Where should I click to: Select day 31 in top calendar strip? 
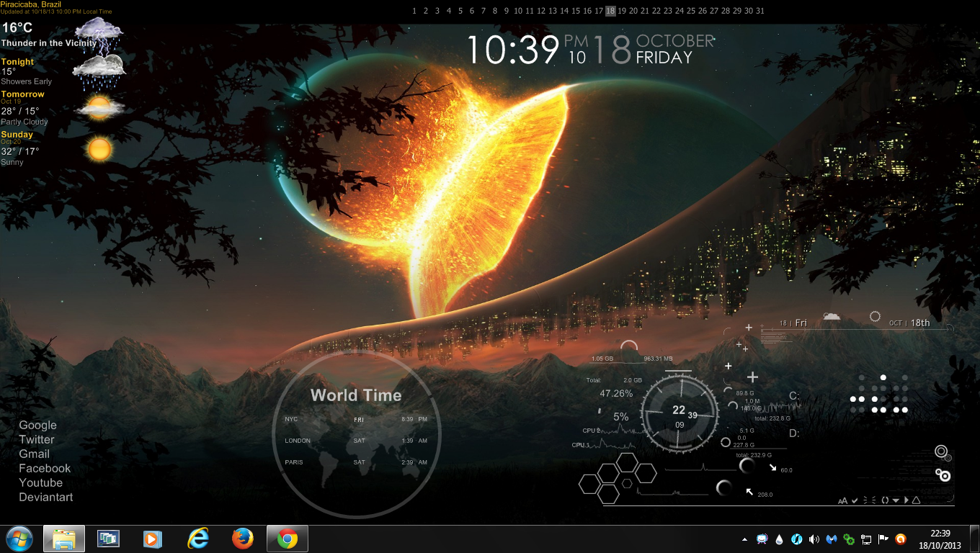pos(759,11)
